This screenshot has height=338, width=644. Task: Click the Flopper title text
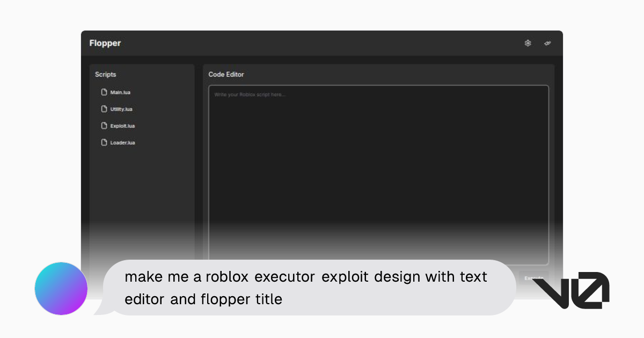(x=105, y=43)
